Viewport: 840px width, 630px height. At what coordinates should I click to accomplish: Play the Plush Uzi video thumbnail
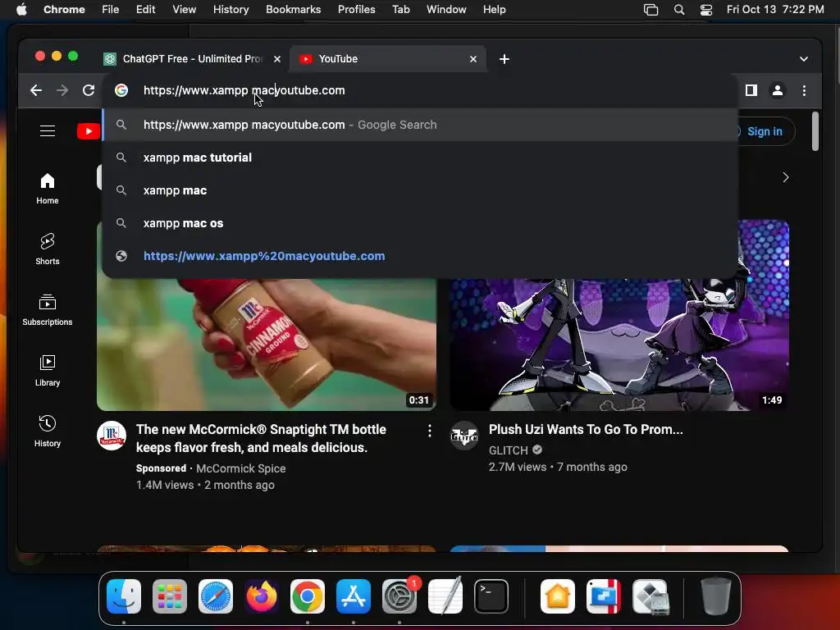619,344
